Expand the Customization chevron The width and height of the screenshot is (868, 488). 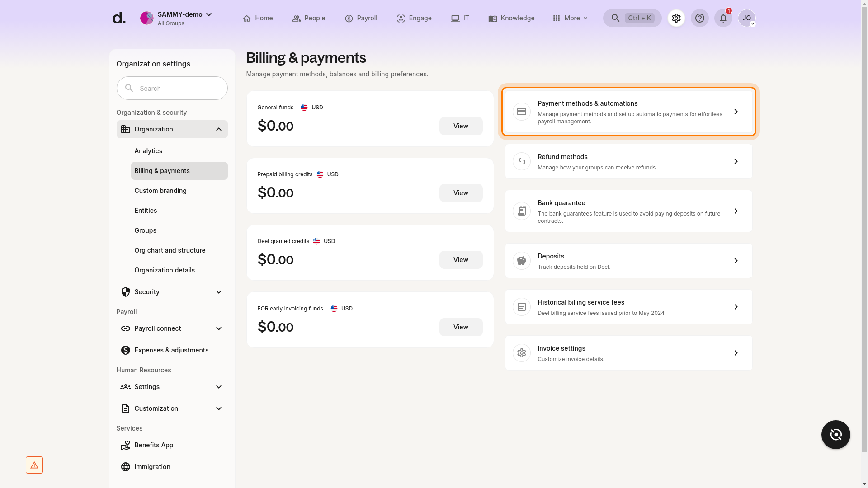219,408
